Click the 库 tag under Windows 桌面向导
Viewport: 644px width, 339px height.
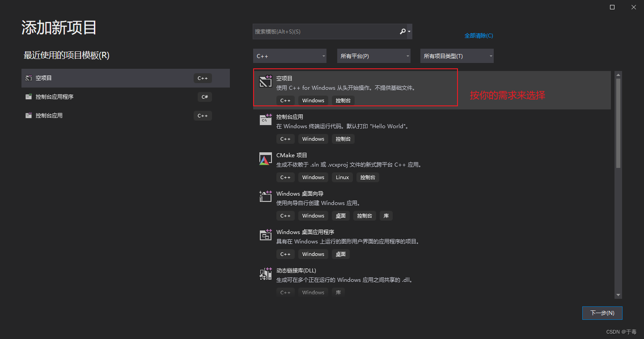pos(386,216)
